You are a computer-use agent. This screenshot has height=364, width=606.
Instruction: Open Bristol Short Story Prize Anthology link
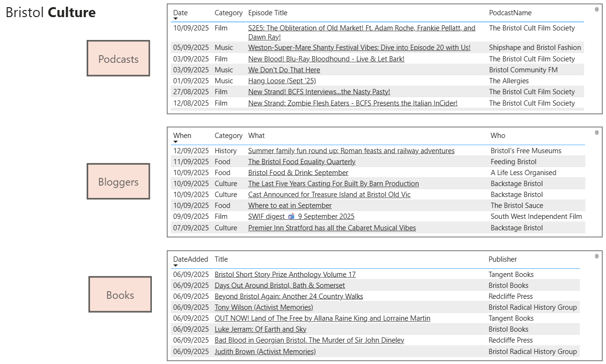[x=285, y=275]
